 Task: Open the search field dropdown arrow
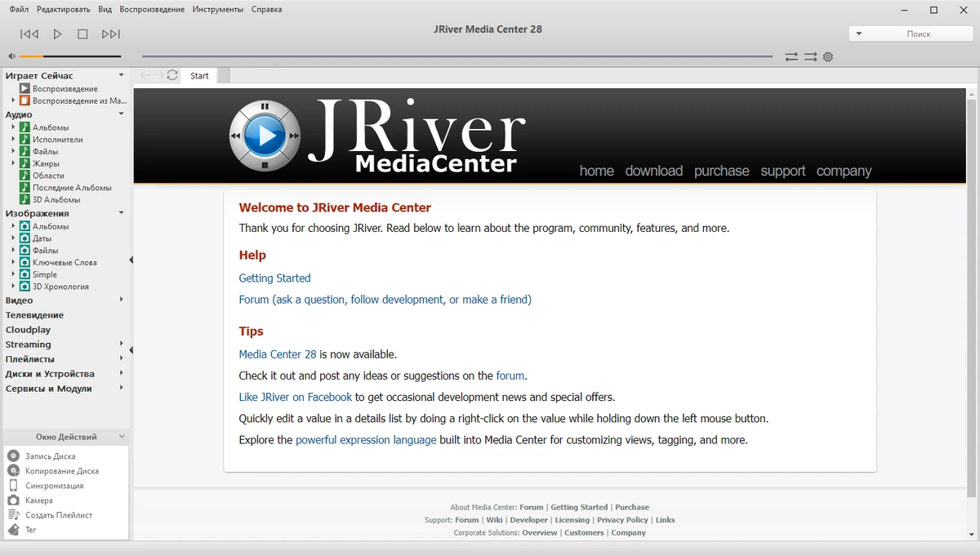tap(858, 33)
